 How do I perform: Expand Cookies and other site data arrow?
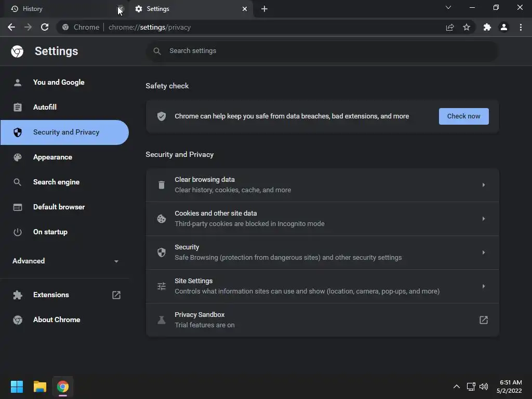point(484,219)
